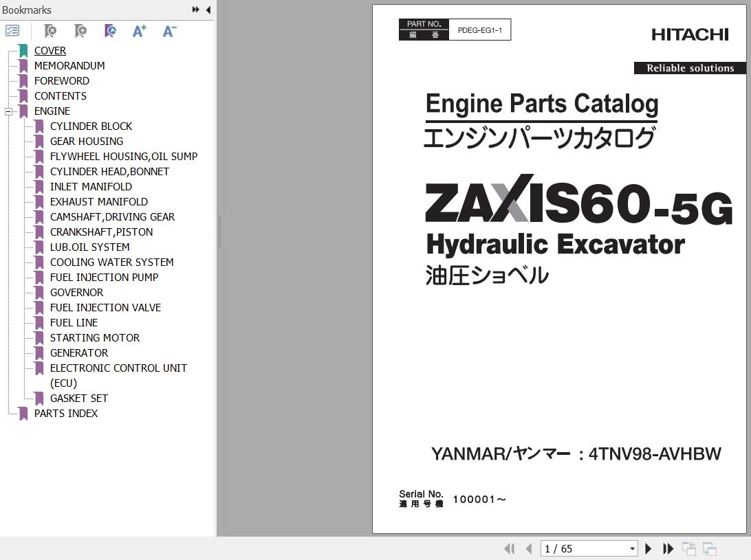Click the Bookmarks panel title

point(26,10)
